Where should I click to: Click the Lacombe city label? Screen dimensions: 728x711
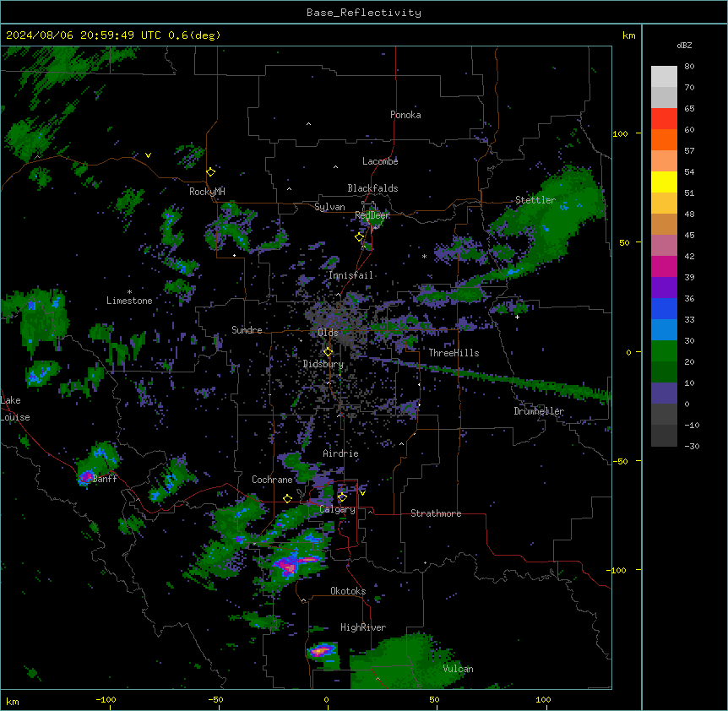click(x=380, y=161)
